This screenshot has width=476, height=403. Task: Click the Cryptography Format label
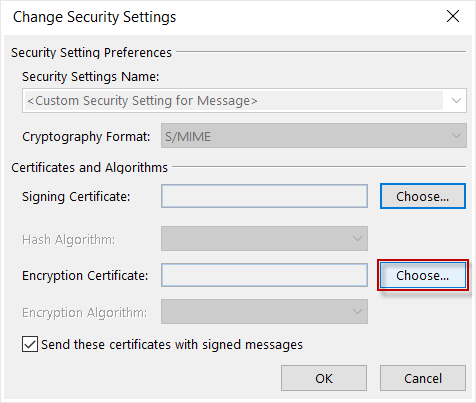86,137
